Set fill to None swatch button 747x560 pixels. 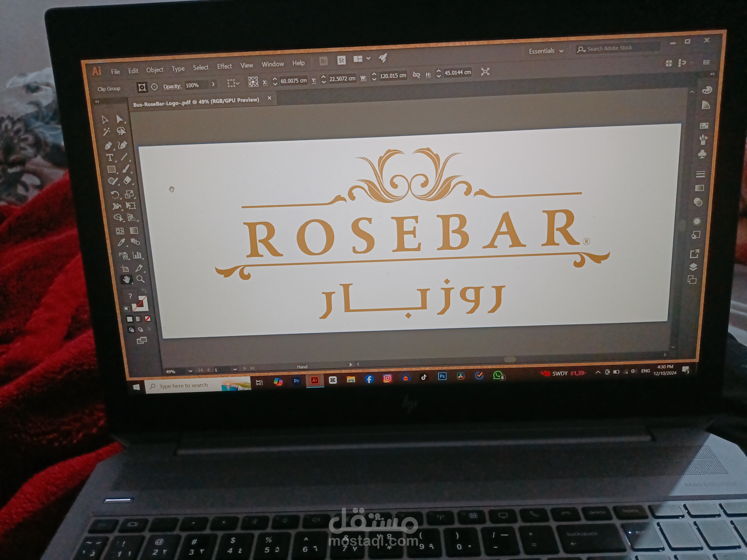pyautogui.click(x=148, y=319)
